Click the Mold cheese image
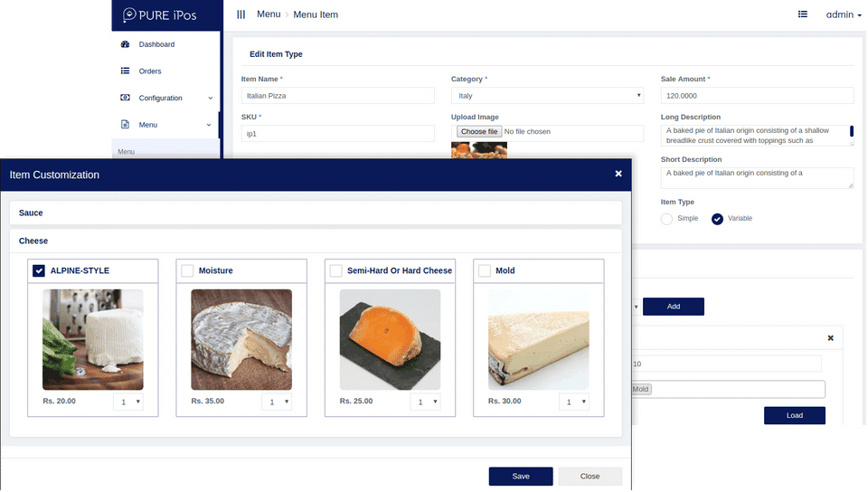 539,340
